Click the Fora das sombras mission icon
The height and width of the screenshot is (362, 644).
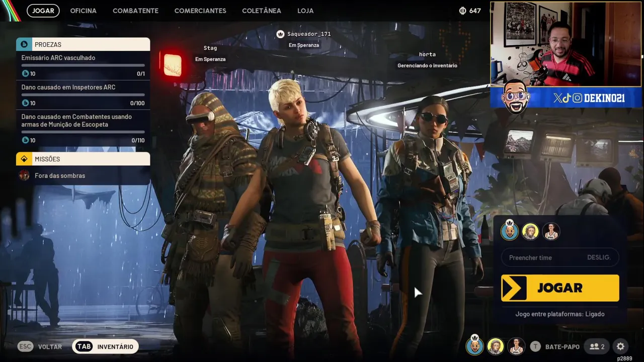click(x=24, y=175)
